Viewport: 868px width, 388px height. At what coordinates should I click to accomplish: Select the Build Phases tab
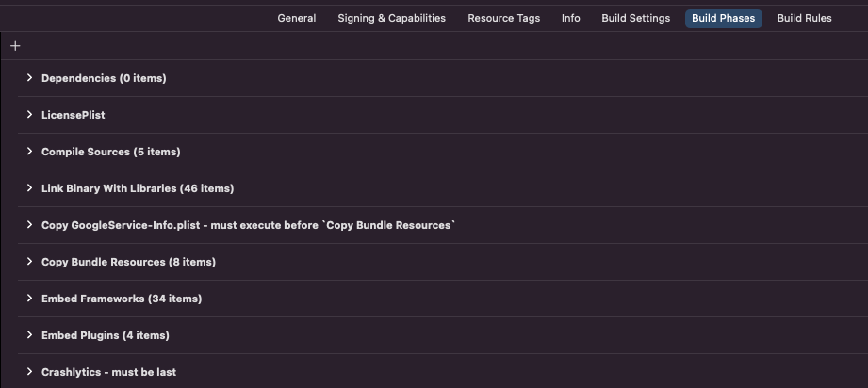click(x=724, y=18)
